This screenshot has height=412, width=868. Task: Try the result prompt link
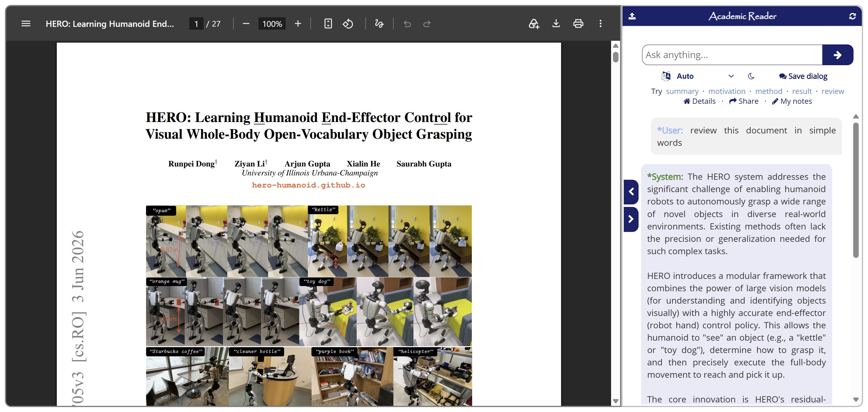802,91
